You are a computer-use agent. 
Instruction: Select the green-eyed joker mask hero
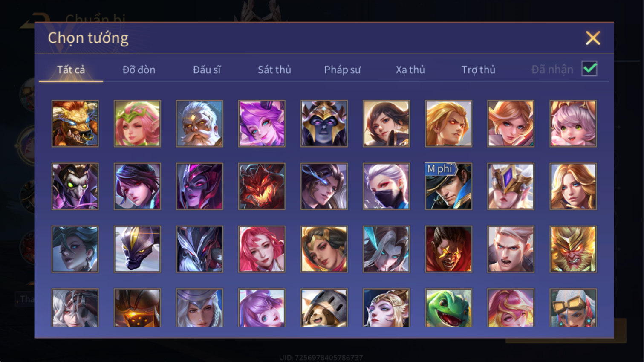(x=75, y=186)
